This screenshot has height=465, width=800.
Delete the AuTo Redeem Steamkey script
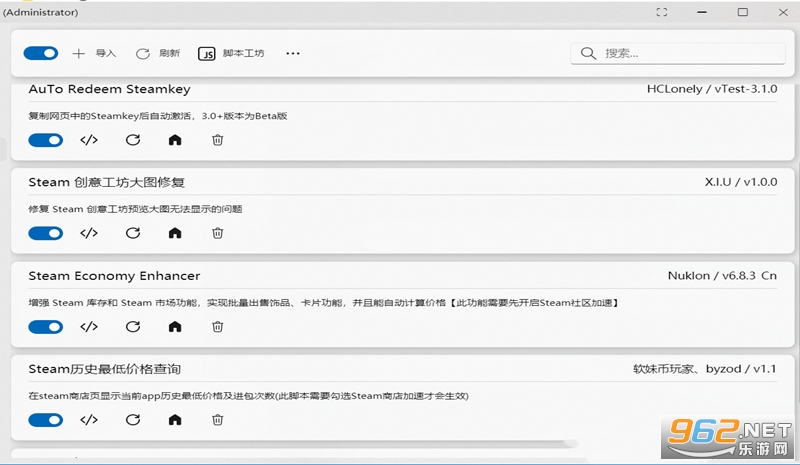coord(217,140)
